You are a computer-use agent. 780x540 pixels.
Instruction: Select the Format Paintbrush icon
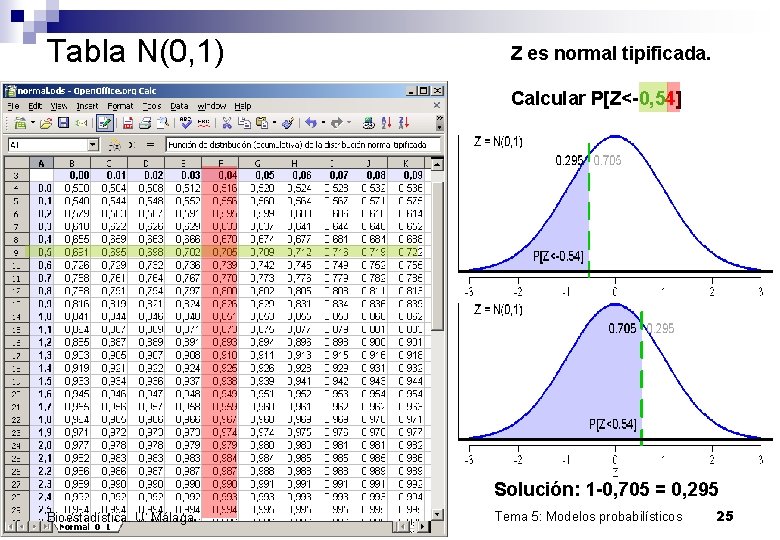coord(288,123)
